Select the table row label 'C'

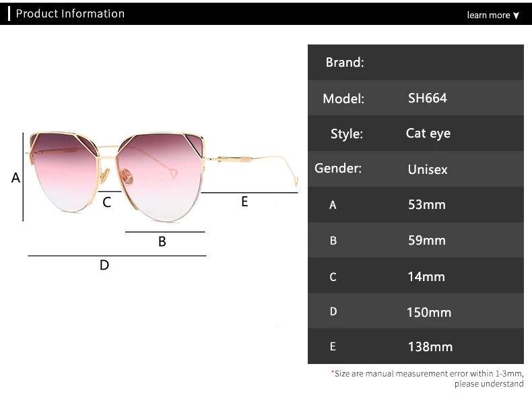point(333,277)
